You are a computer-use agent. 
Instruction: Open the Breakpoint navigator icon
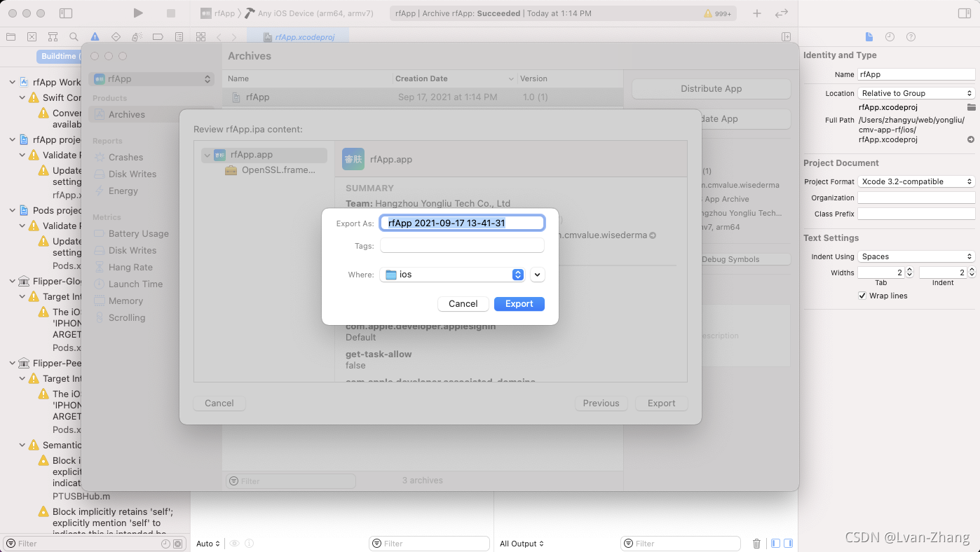pos(158,36)
